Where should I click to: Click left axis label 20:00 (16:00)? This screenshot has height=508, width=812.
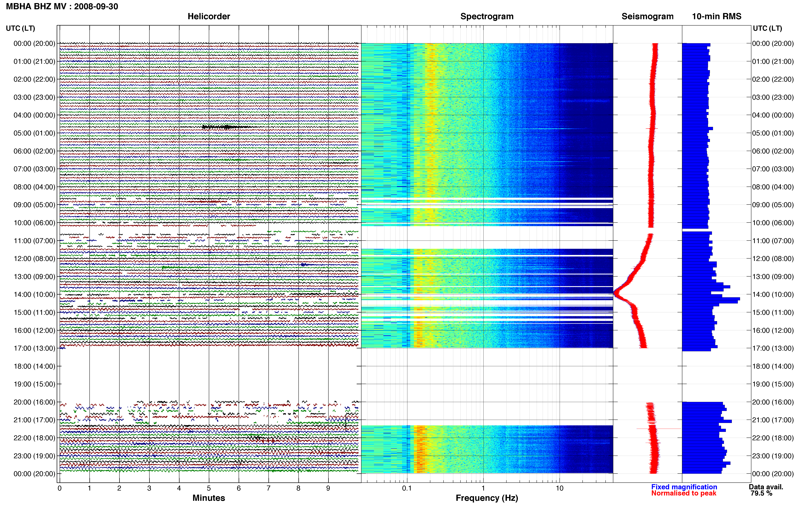[34, 402]
